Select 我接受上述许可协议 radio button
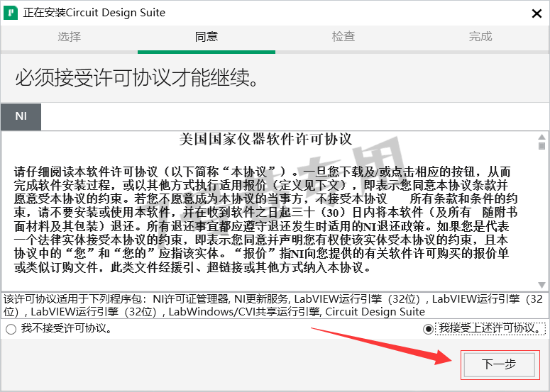 coord(428,329)
